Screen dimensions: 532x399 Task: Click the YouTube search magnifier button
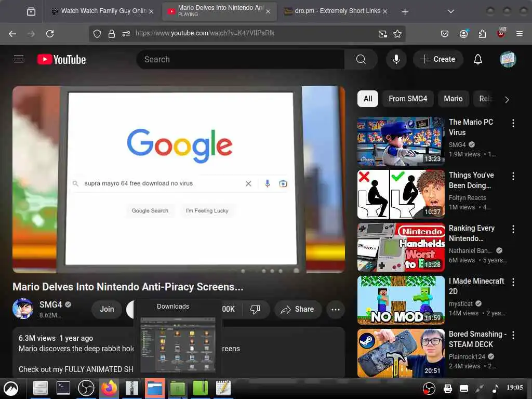click(x=361, y=59)
